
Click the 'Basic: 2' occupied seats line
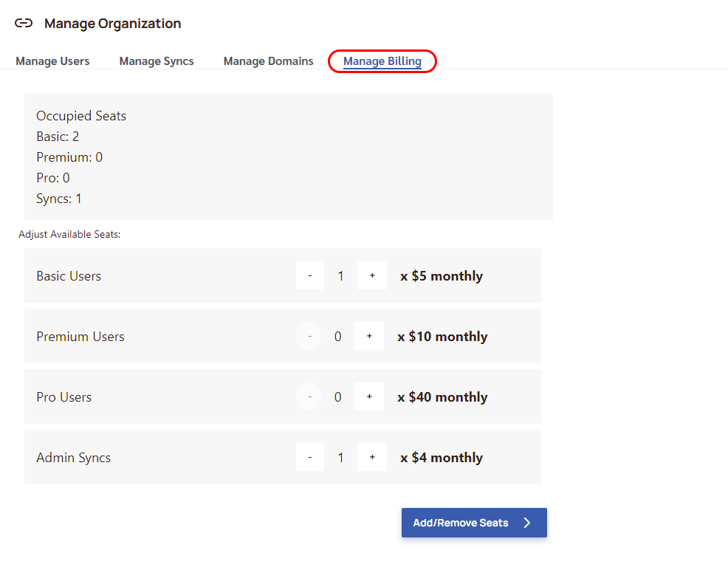point(58,137)
